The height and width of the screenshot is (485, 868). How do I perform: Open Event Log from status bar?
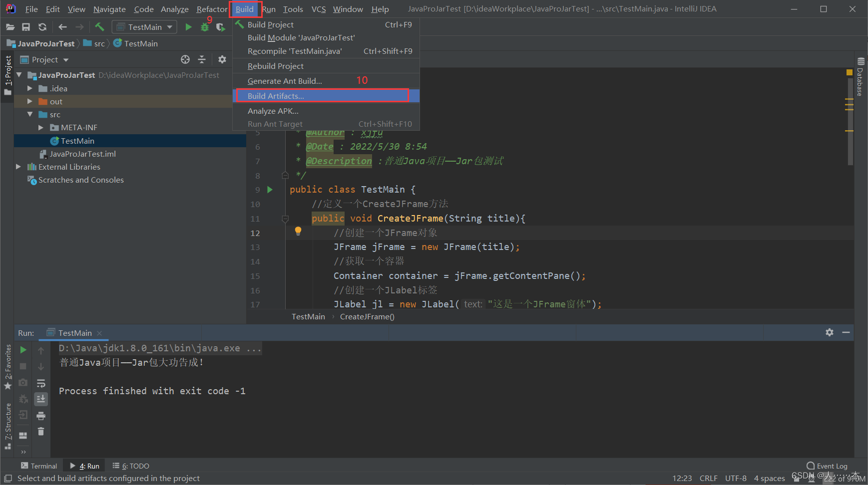(827, 466)
